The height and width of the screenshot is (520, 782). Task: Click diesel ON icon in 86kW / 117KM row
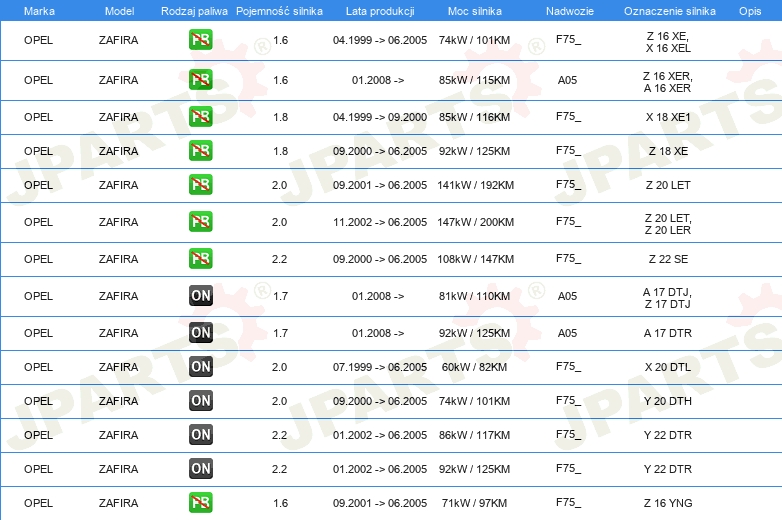[x=200, y=434]
